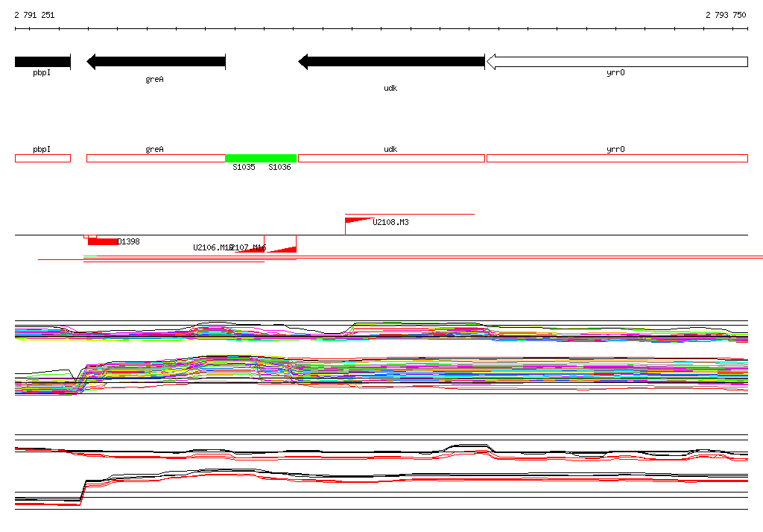The image size is (763, 532).
Task: Click the udk label under black arrow
Action: click(x=390, y=88)
